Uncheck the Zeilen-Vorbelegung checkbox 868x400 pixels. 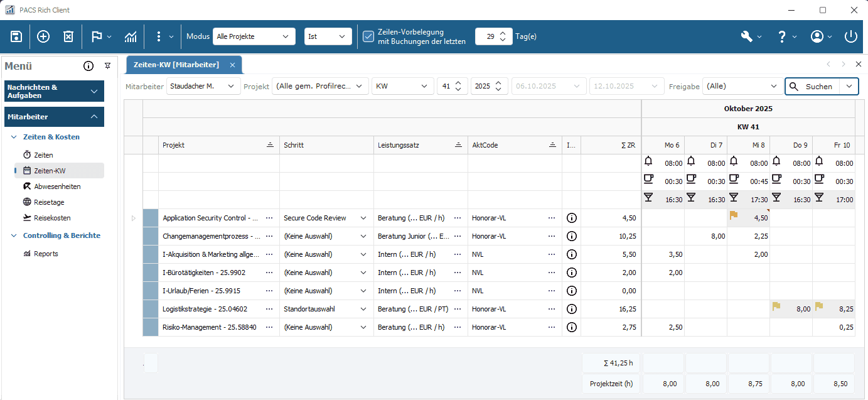click(x=368, y=36)
